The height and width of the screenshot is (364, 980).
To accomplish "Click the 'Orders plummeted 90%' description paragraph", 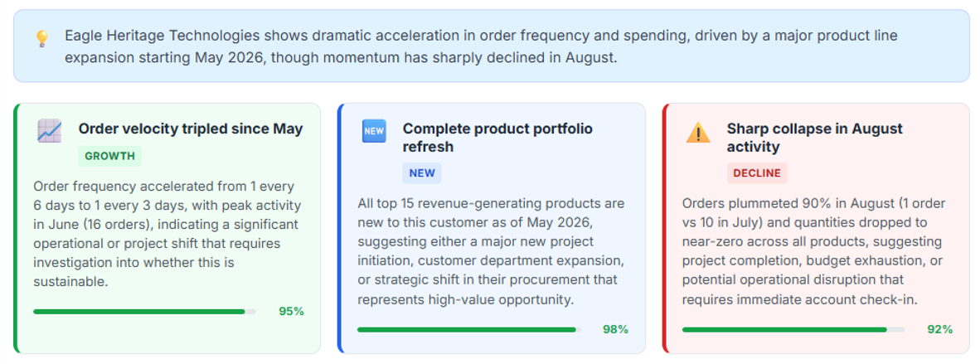I will click(813, 251).
